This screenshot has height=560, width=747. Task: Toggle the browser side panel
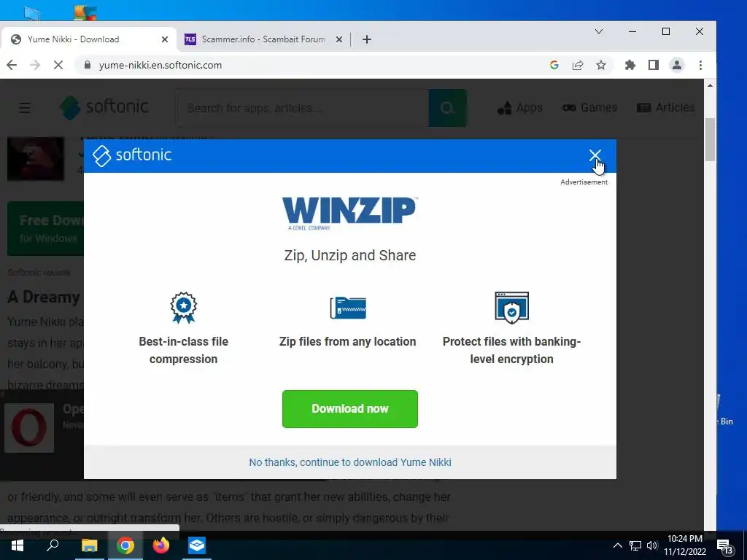(654, 65)
